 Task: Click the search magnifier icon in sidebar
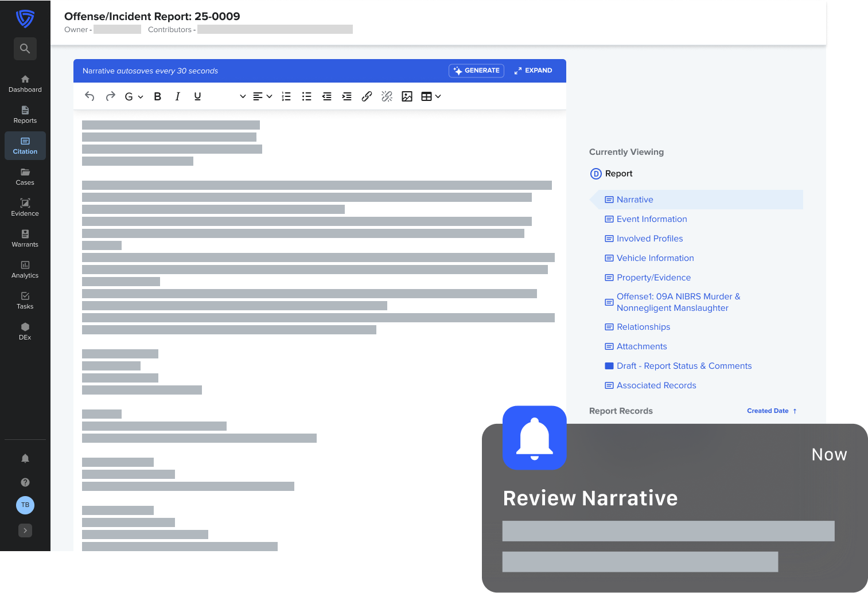[x=25, y=49]
